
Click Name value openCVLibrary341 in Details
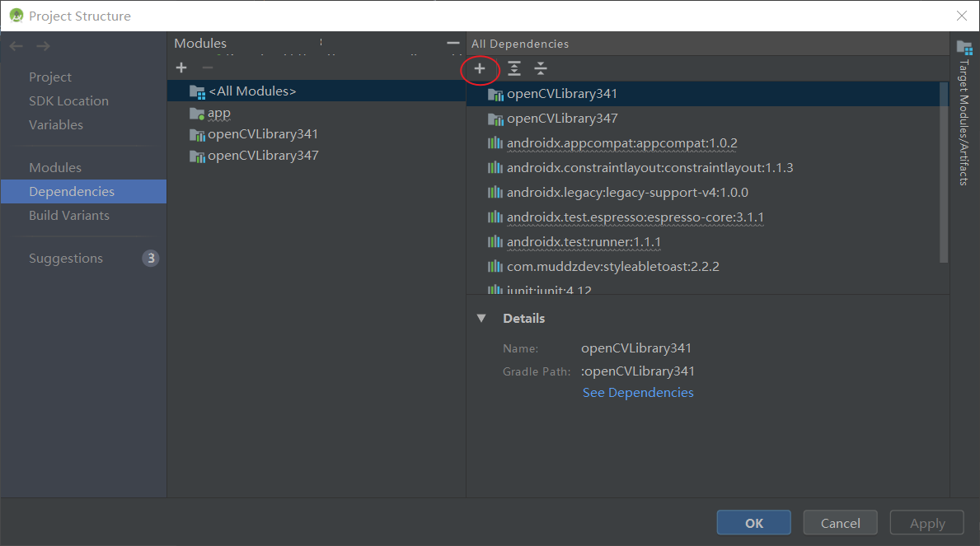point(636,348)
